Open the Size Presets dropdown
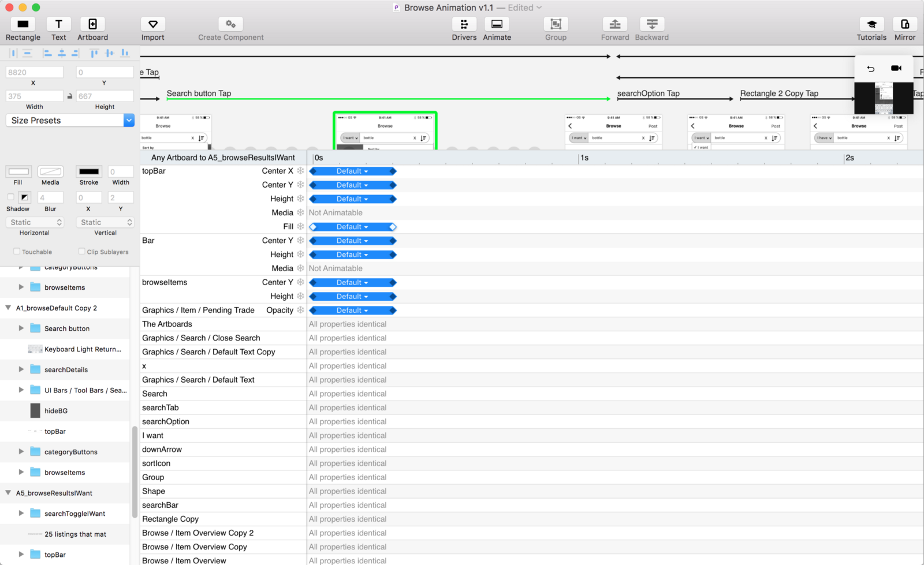 click(x=129, y=120)
